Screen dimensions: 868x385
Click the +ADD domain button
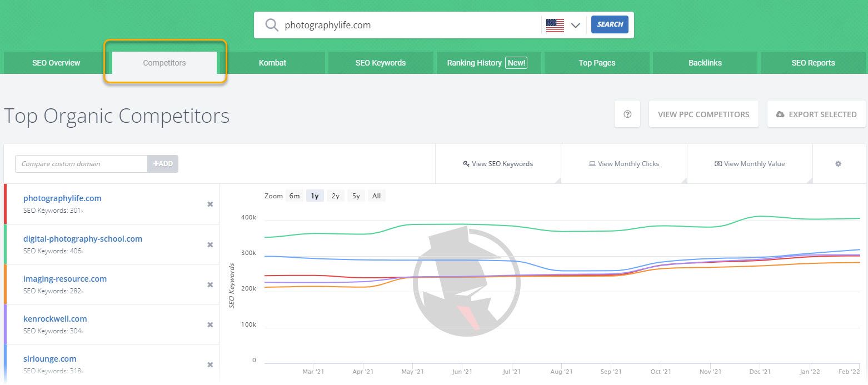click(163, 164)
